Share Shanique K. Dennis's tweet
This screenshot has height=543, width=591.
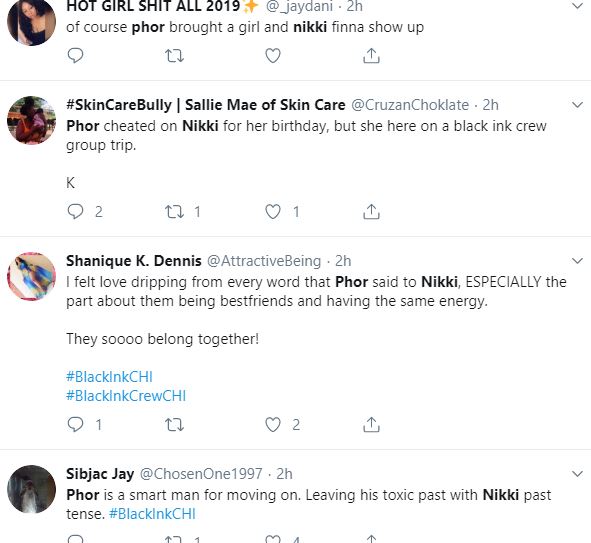[x=371, y=424]
